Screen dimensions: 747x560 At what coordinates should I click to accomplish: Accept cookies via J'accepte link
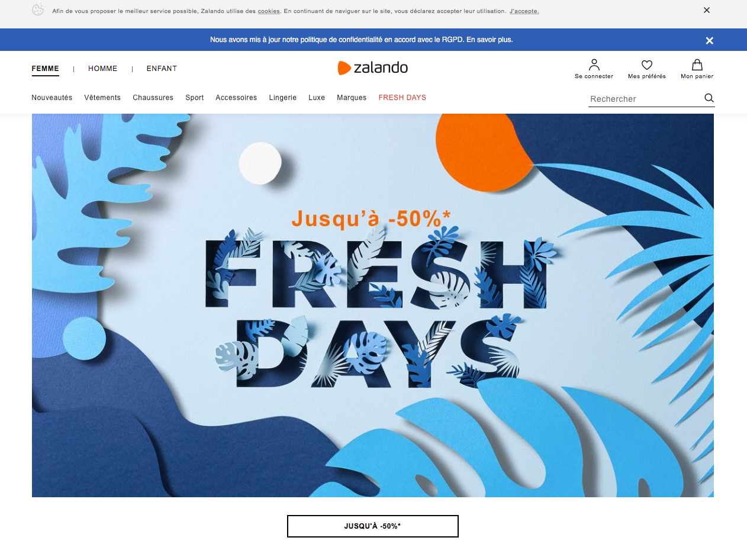[x=524, y=11]
